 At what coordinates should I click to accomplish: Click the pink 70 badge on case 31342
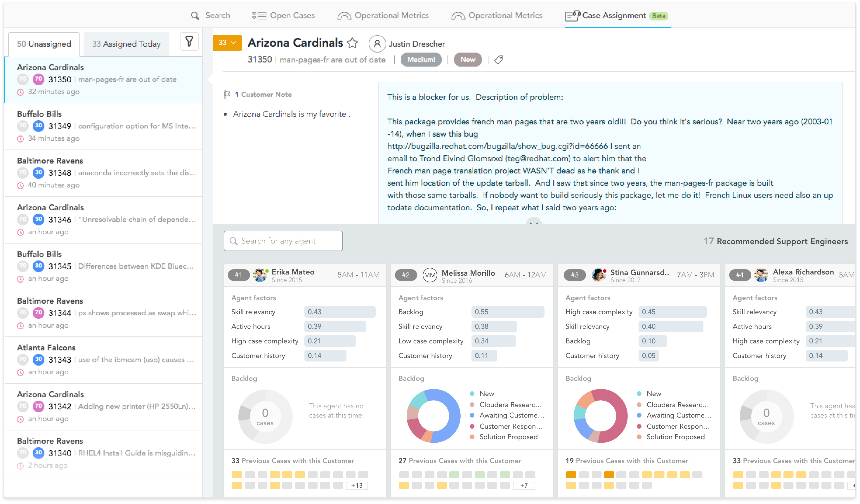click(x=39, y=406)
